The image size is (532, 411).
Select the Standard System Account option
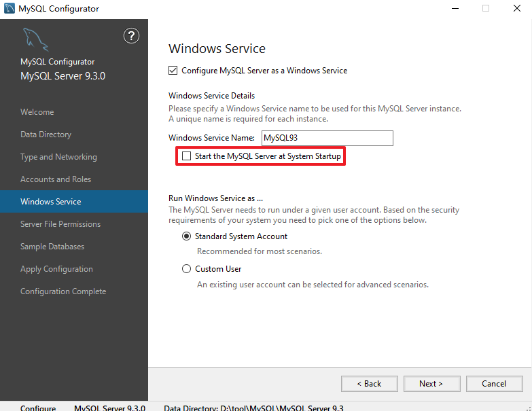tap(187, 236)
